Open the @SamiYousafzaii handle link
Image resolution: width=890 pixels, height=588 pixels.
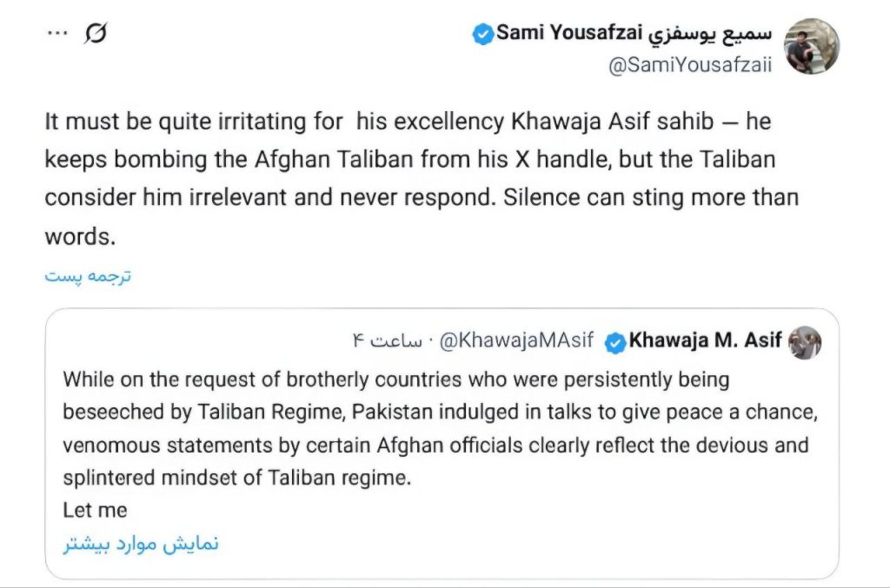point(687,68)
